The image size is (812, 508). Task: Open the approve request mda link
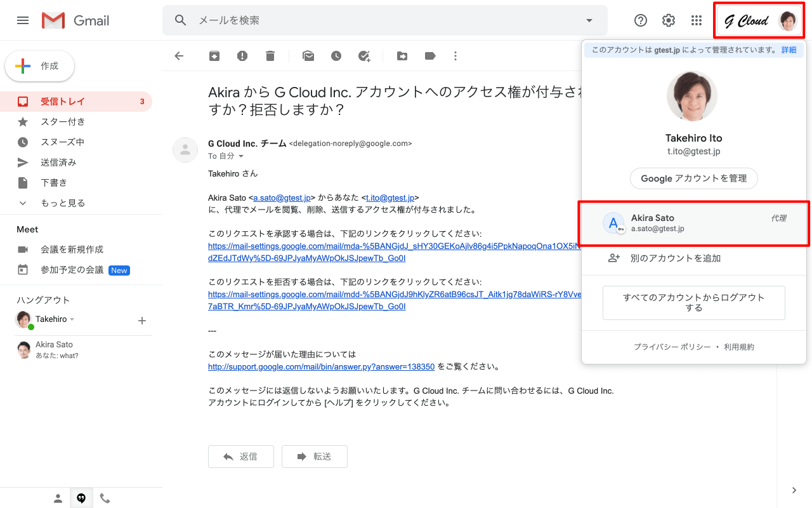[x=394, y=252]
